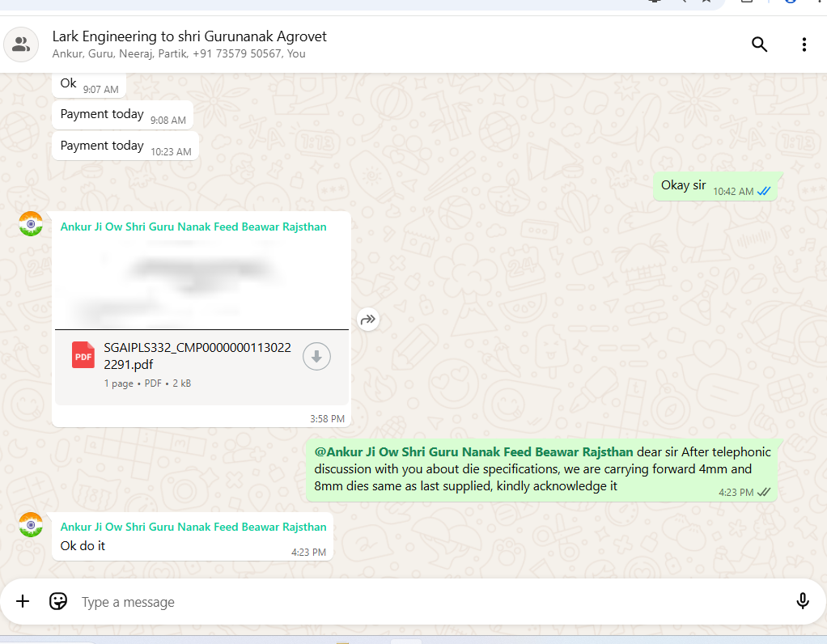Click the red PDF file icon
Image resolution: width=827 pixels, height=644 pixels.
coord(83,356)
